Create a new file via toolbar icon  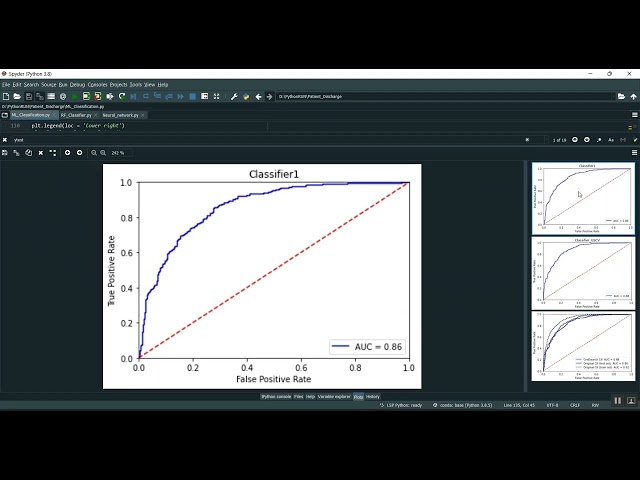pos(6,96)
